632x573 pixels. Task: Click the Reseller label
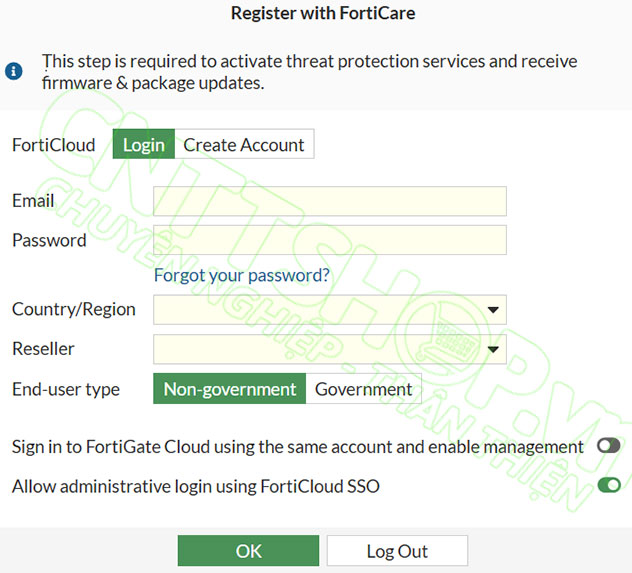point(43,349)
